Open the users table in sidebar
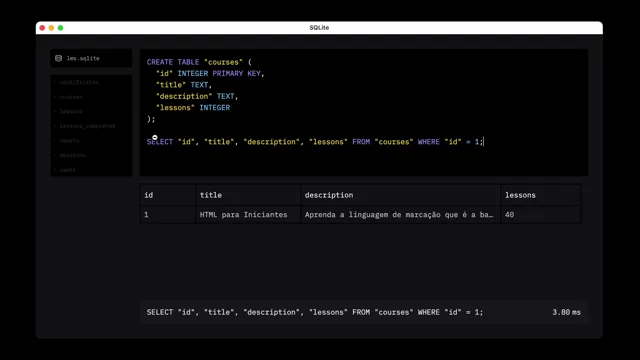Viewport: 640px width, 360px height. click(x=67, y=170)
